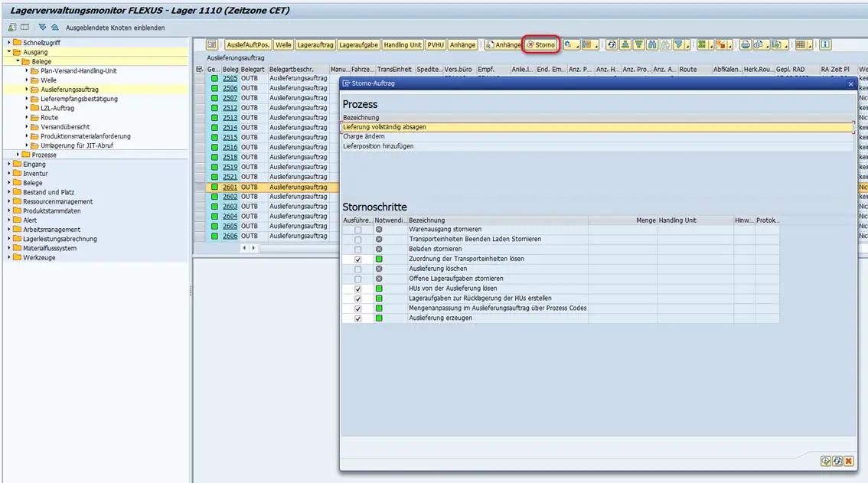Collapse all nodes via toolbar arrow icon
The image size is (868, 483).
54,28
